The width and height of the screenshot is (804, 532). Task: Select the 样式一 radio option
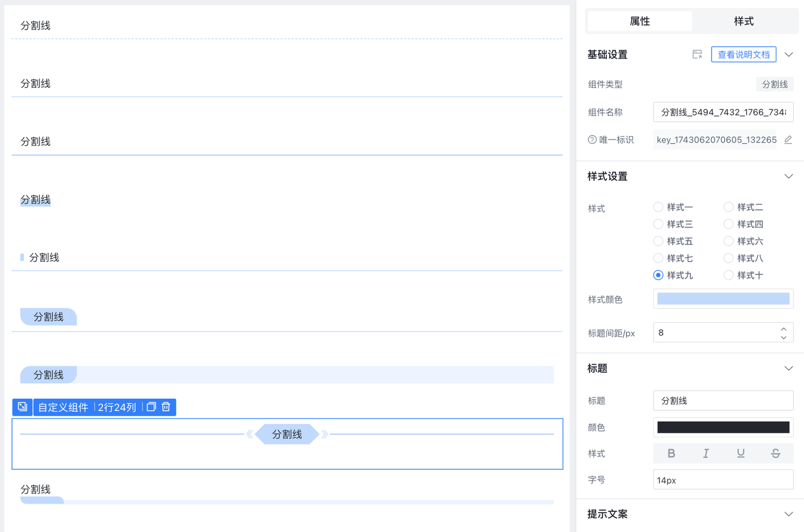658,207
